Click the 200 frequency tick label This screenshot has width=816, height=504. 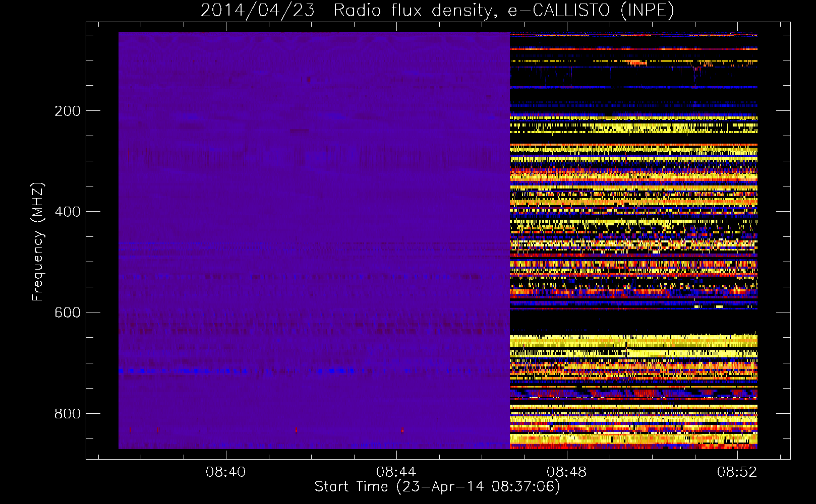coord(68,111)
